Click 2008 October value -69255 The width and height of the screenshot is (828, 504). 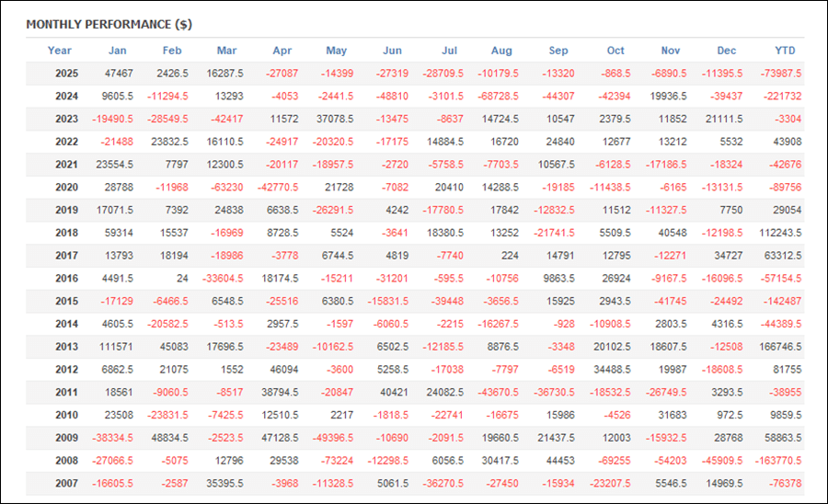610,461
